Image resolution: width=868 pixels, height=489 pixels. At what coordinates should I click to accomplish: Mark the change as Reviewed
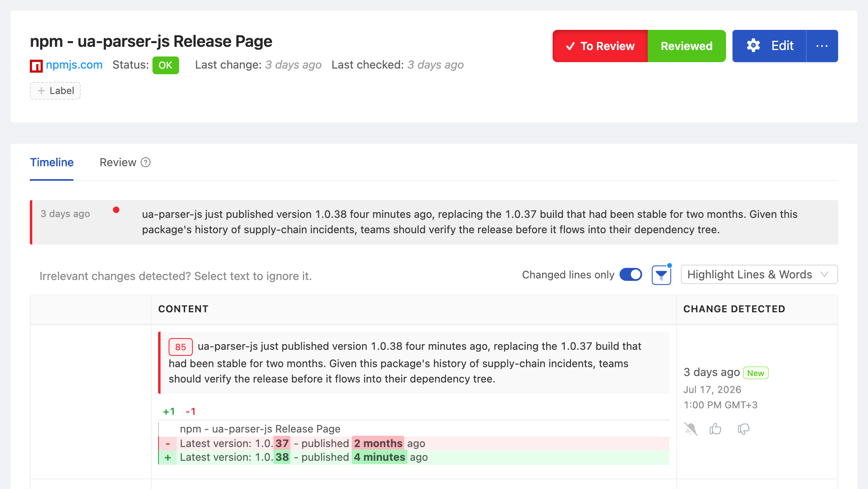[x=686, y=46]
